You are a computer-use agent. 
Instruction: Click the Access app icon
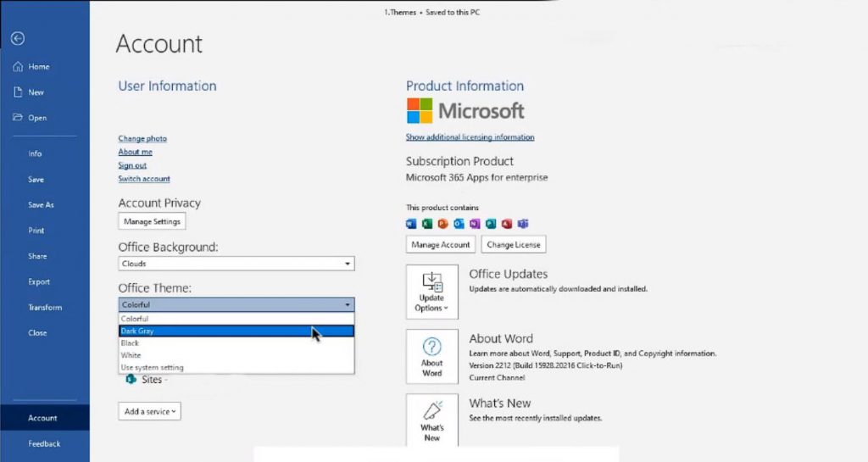point(507,224)
